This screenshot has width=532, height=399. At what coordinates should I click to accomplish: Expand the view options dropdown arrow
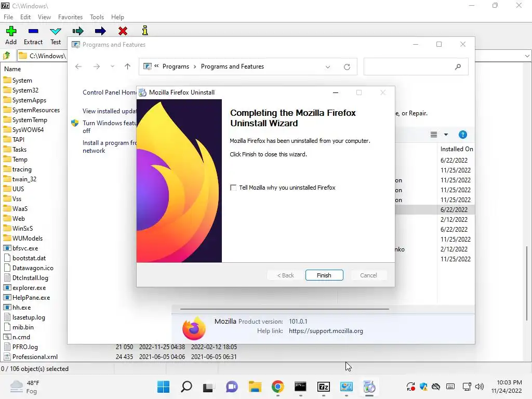coord(446,135)
